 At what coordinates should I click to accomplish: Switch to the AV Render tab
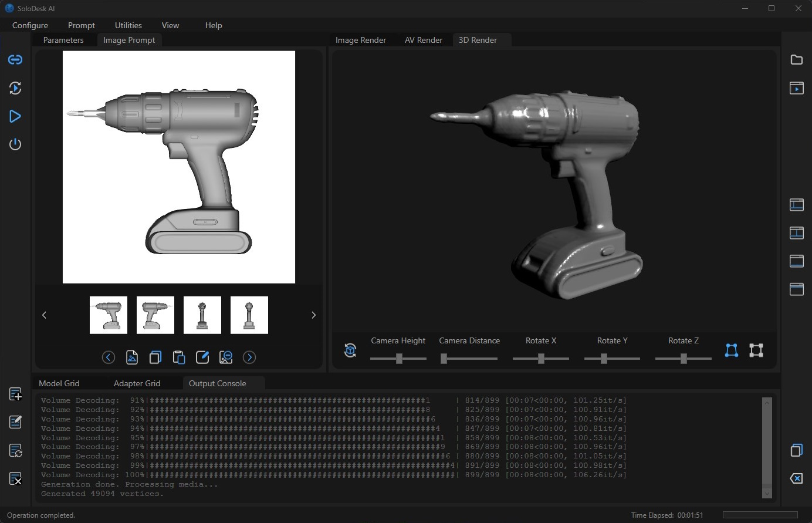[x=423, y=40]
